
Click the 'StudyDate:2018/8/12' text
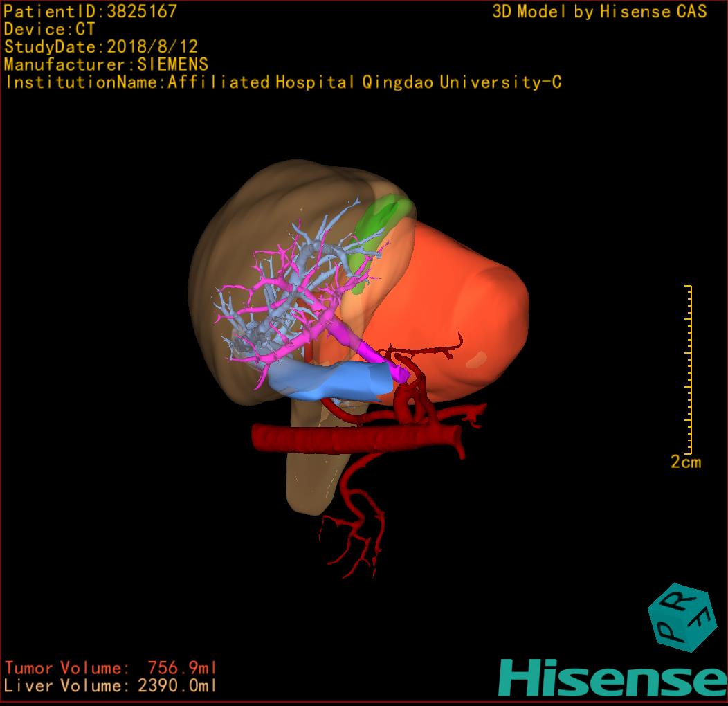pos(101,47)
